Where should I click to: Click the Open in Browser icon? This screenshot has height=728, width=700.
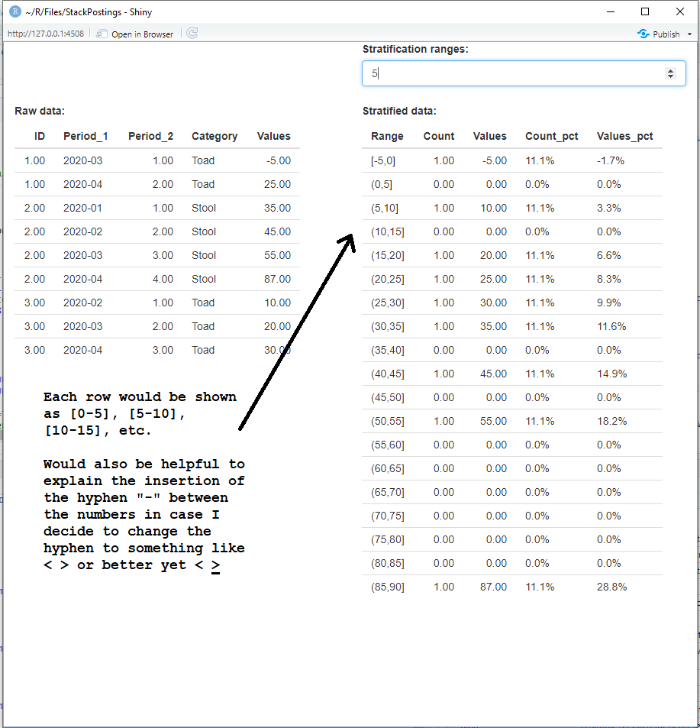pyautogui.click(x=102, y=34)
